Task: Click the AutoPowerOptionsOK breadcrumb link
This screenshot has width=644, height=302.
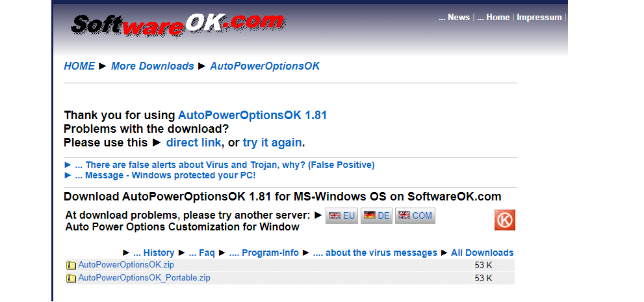Action: coord(265,66)
